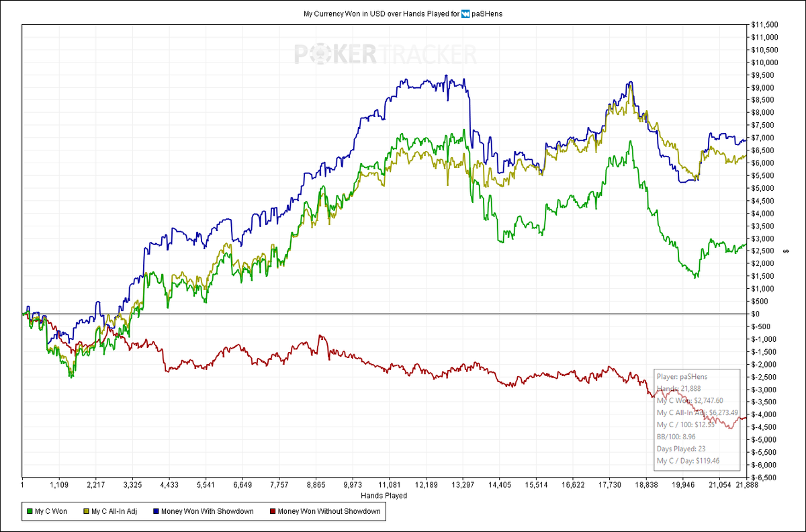806x532 pixels.
Task: Click My C / Day: $119.46 tooltip row
Action: pyautogui.click(x=690, y=461)
